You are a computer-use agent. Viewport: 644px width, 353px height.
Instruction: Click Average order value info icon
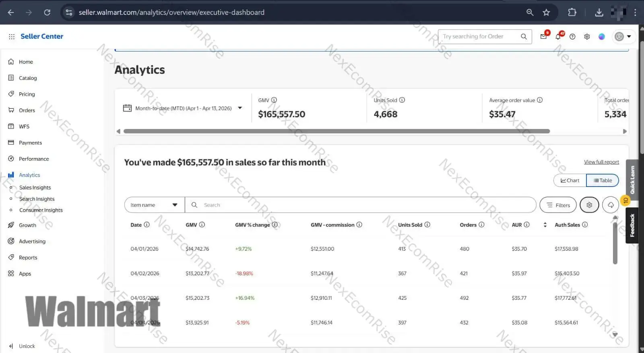(x=540, y=100)
